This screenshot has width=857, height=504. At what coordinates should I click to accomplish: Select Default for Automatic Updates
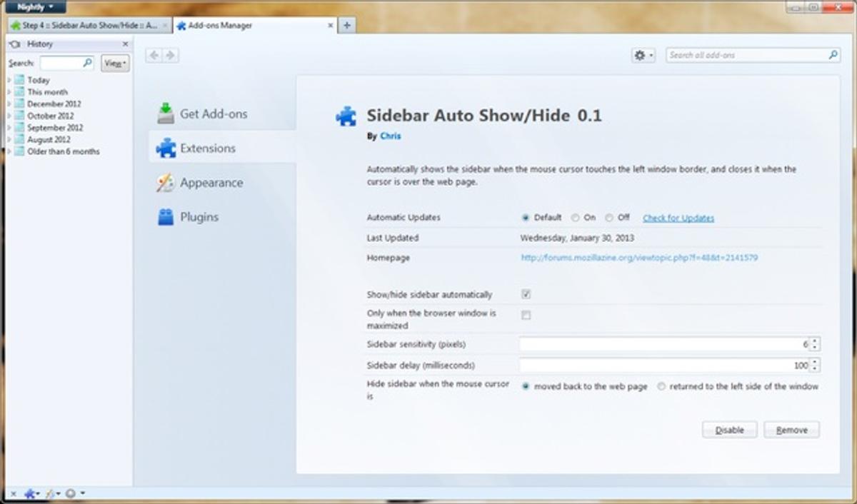(526, 218)
